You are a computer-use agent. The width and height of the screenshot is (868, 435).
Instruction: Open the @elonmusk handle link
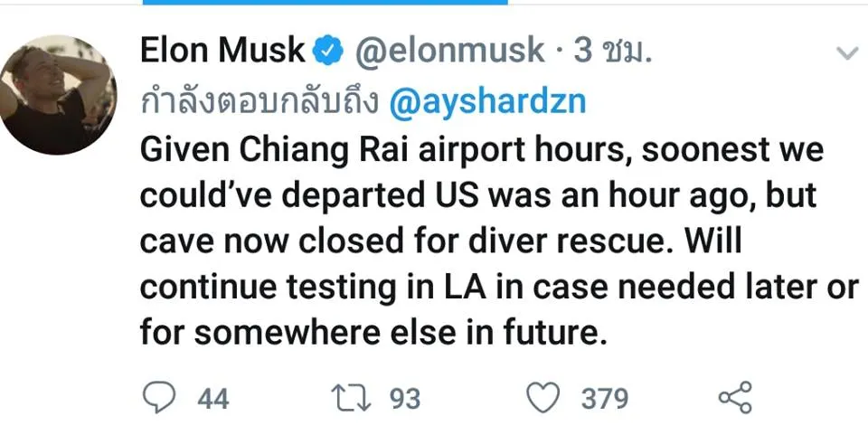coord(448,52)
